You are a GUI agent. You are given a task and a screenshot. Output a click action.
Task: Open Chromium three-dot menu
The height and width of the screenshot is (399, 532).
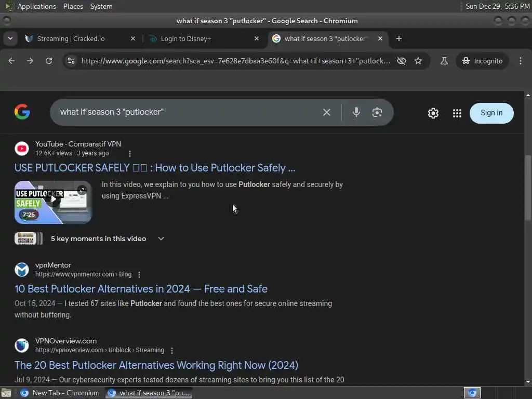[x=521, y=61]
